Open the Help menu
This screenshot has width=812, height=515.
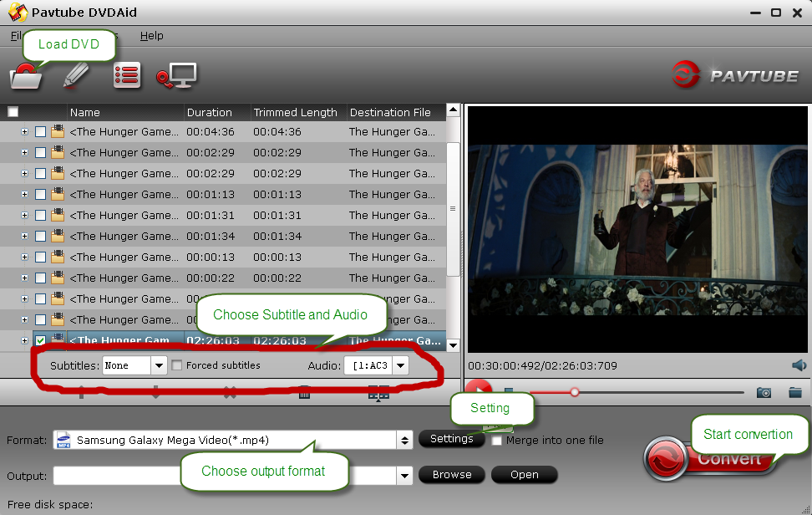[151, 36]
